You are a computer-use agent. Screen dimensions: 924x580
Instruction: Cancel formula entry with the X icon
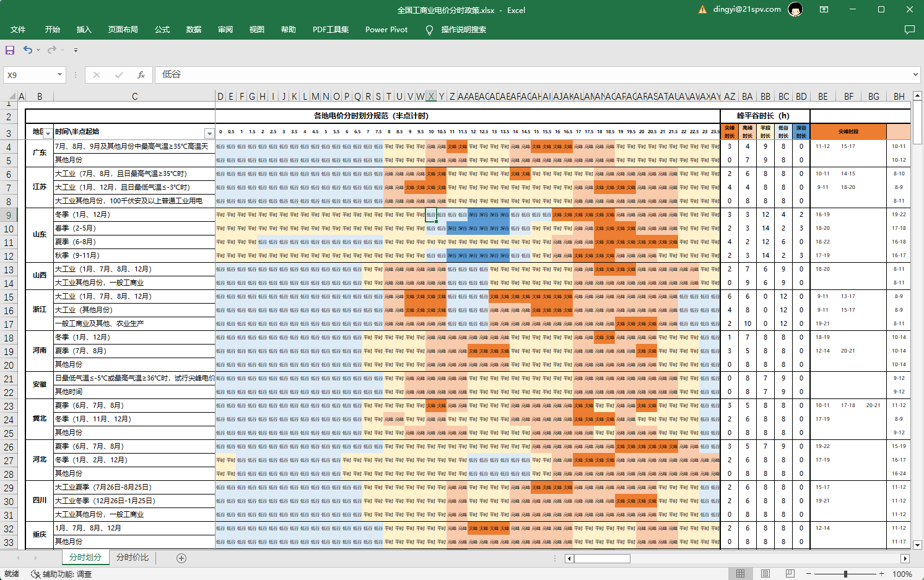[x=97, y=75]
